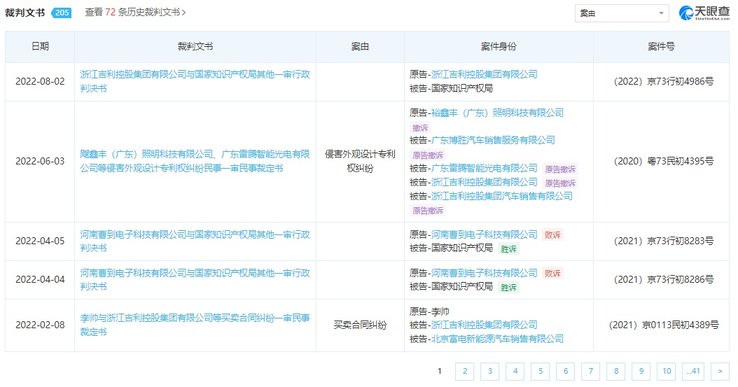Click plaintiff 裕鑫丰（广东）照明科技有限公司 link
The height and width of the screenshot is (387, 738).
497,113
